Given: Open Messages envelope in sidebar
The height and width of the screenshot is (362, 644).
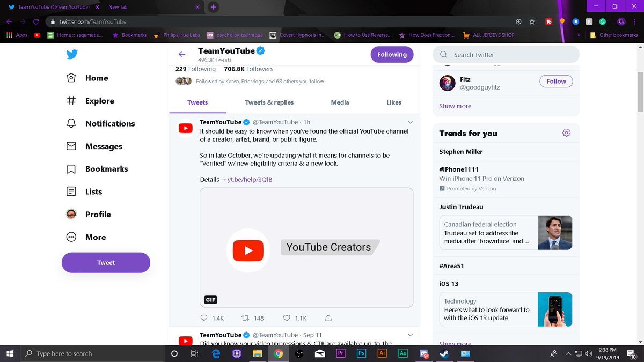Looking at the screenshot, I should [94, 146].
